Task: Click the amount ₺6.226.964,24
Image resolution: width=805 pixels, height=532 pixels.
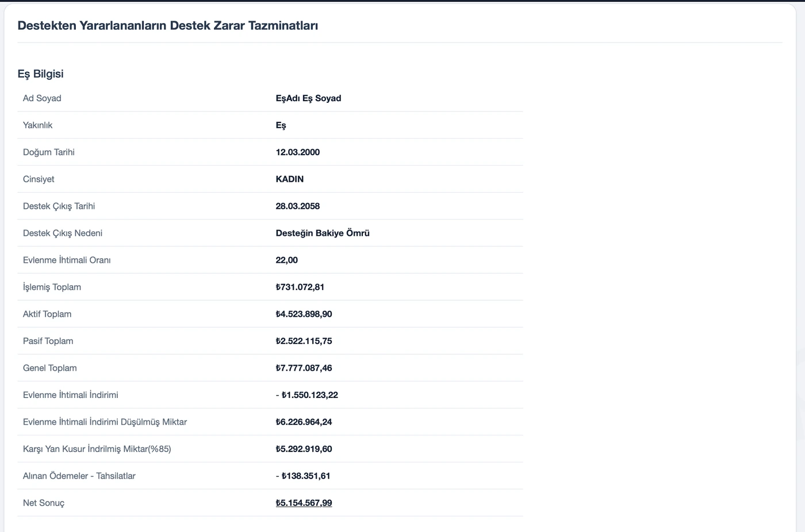Action: [304, 423]
